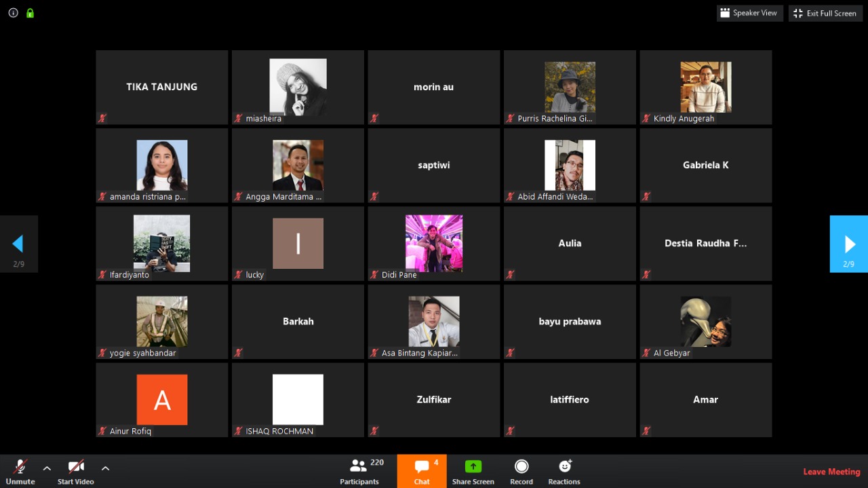Open the Participants panel icon

click(358, 466)
